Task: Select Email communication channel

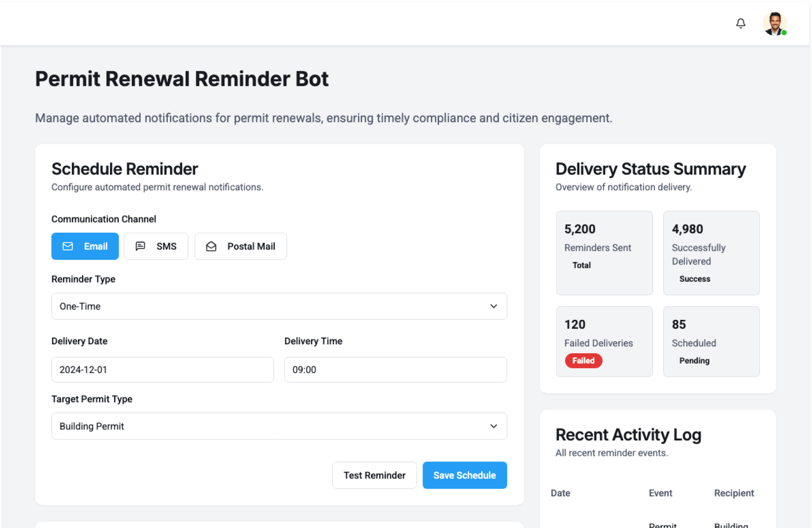Action: [x=85, y=246]
